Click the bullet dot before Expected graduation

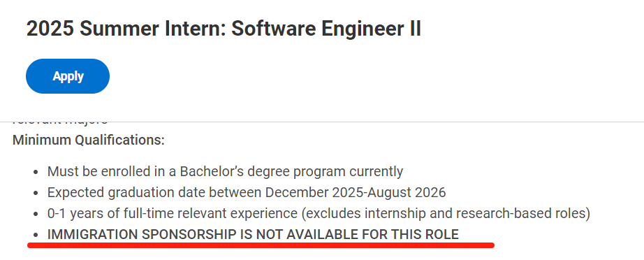click(36, 193)
